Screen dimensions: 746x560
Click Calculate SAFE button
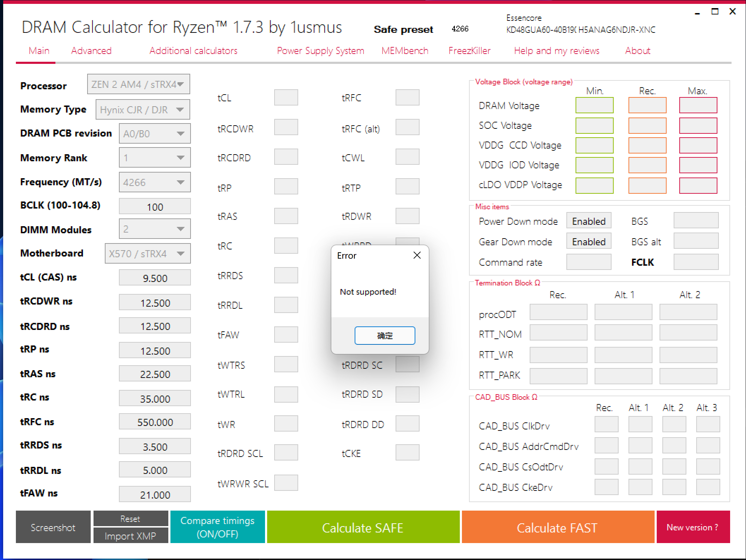pos(363,527)
